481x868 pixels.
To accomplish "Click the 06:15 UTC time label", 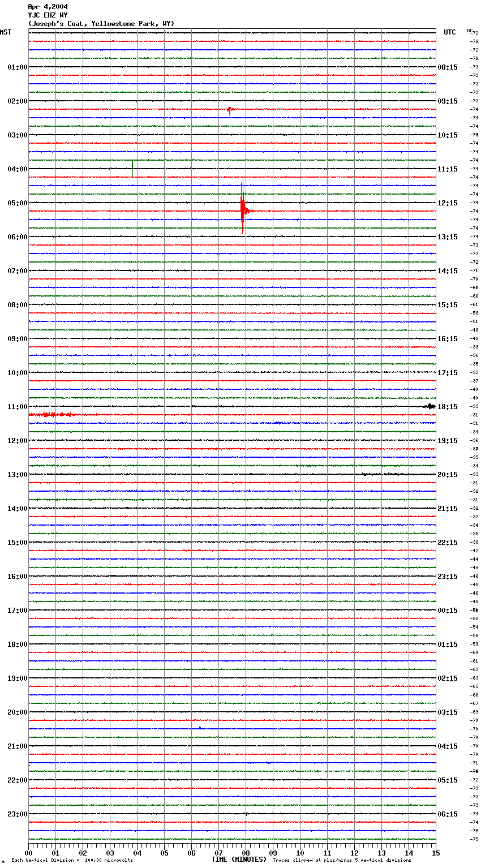I will click(x=448, y=814).
